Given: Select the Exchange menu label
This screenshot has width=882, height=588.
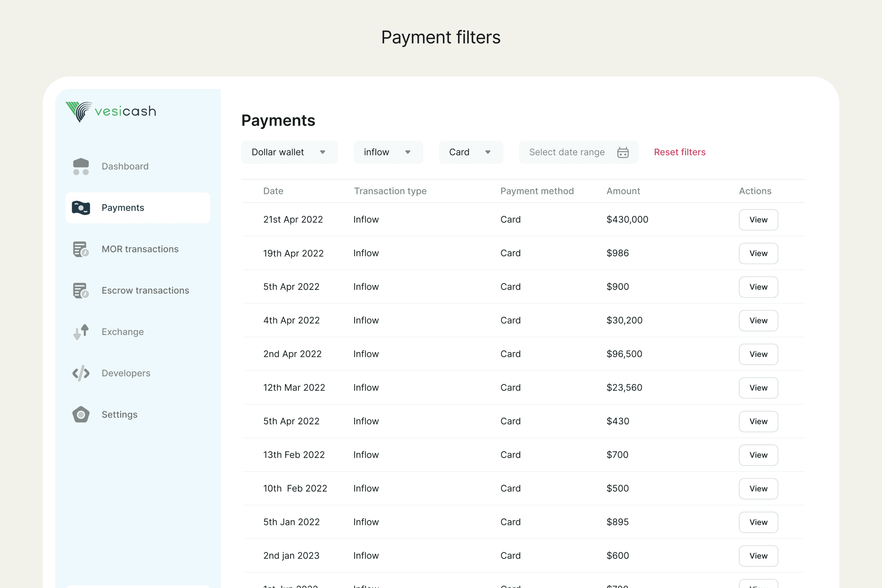Looking at the screenshot, I should (x=123, y=332).
